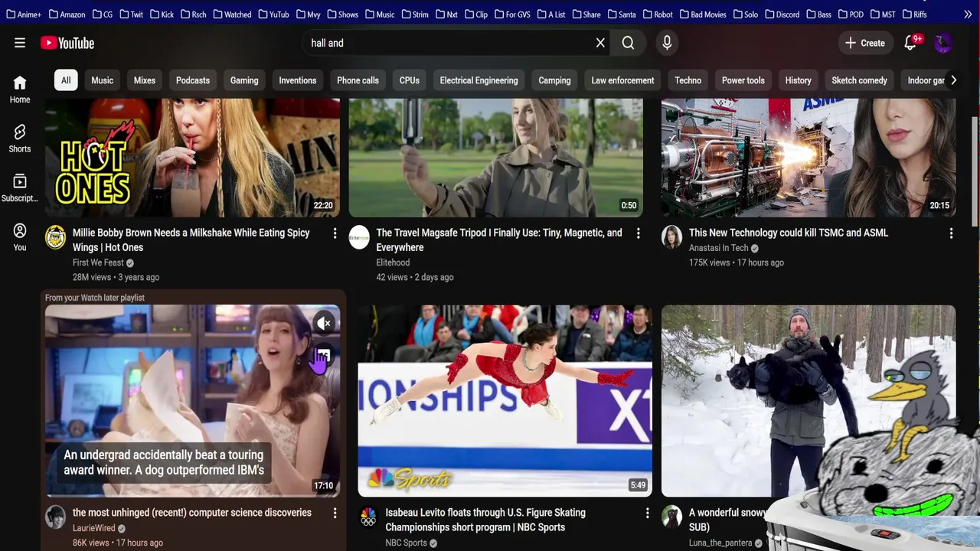Viewport: 980px width, 551px height.
Task: Open the Elitehood channel avatar
Action: [359, 237]
